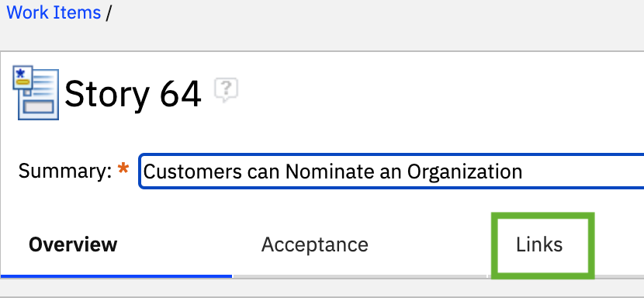Open the Work Items breadcrumb link
Screen dimensions: 644x298
point(54,12)
